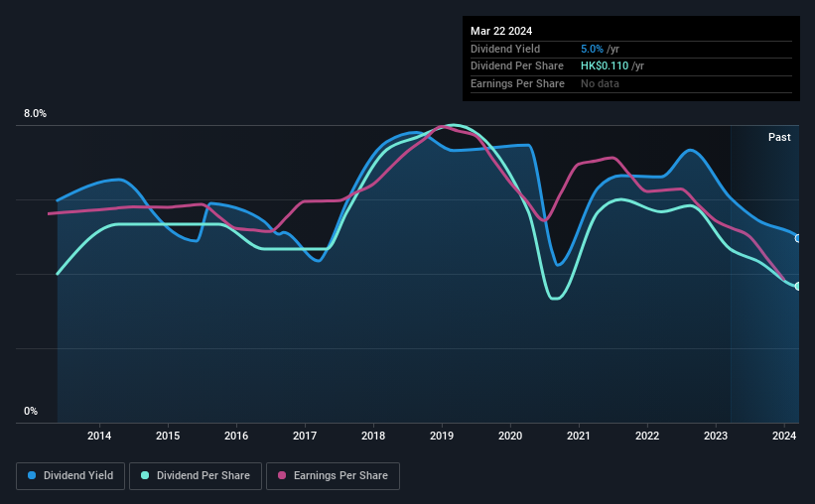Click the HK$0.110 dividend per share value
The height and width of the screenshot is (504, 815).
(x=605, y=66)
